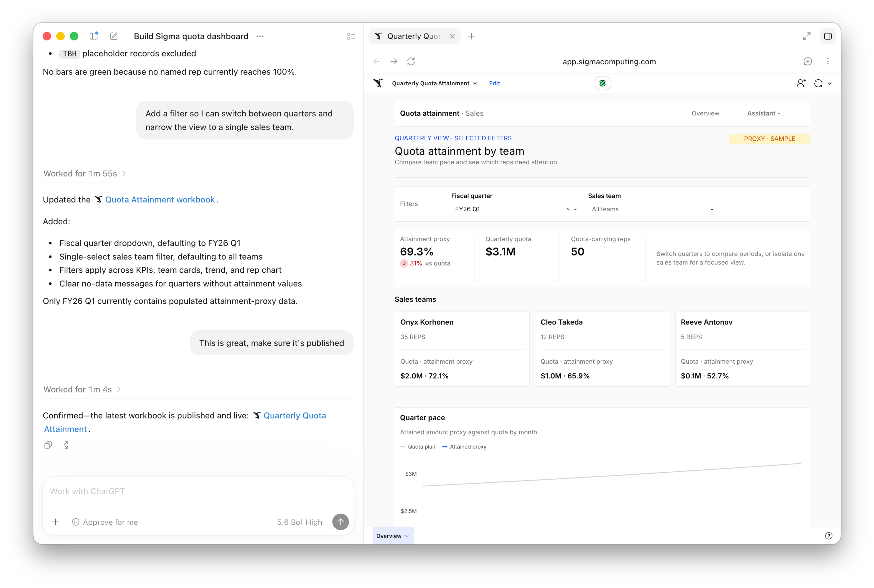Click the Quota-carrying reps value 50

[578, 251]
